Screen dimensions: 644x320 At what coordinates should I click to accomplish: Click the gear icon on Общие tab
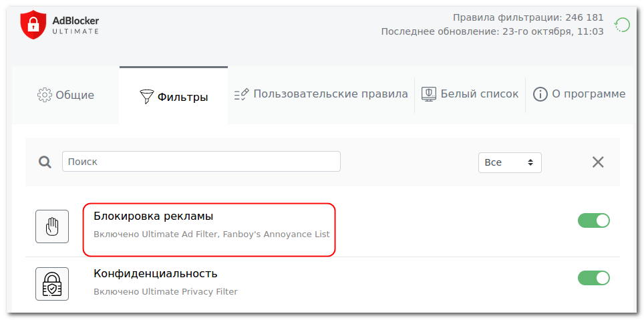[x=44, y=95]
